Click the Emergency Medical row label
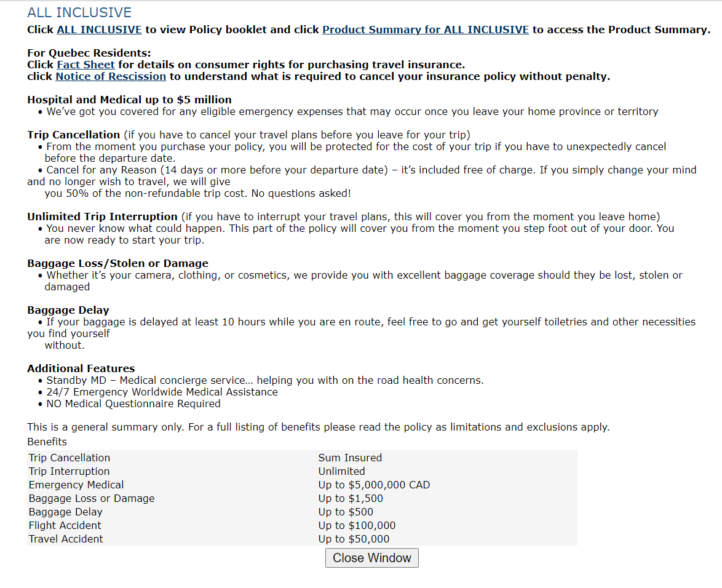The image size is (722, 588). (x=76, y=485)
